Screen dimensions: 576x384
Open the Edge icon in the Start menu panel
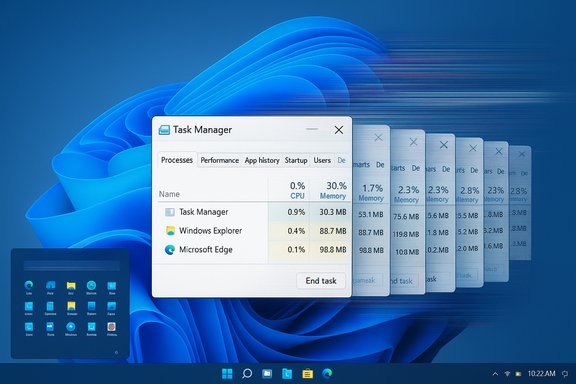[29, 285]
